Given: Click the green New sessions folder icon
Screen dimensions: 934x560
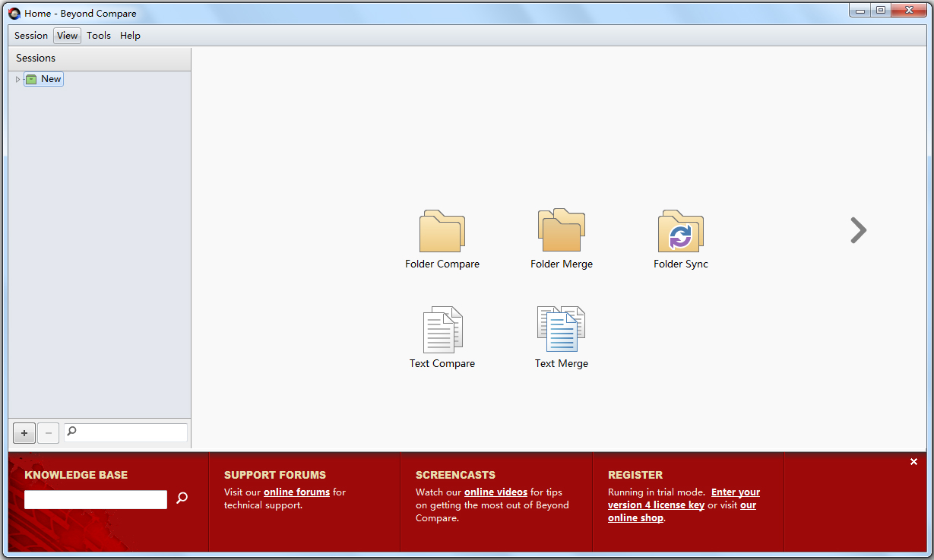Looking at the screenshot, I should (31, 79).
